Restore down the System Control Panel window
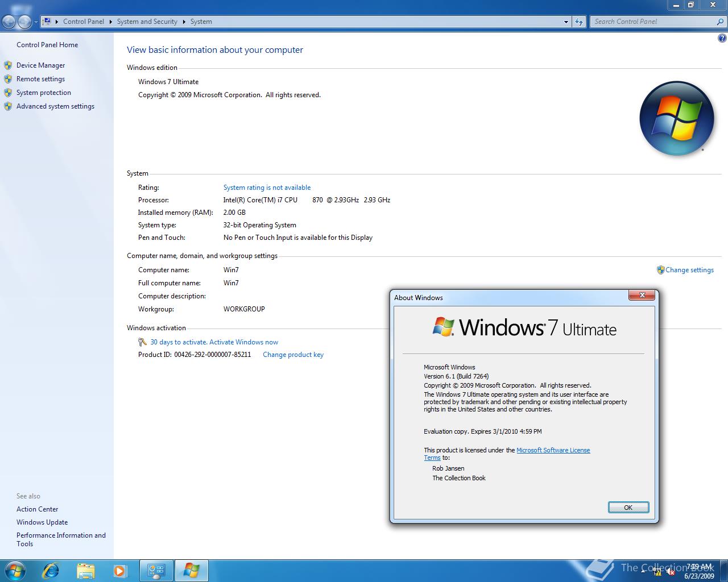This screenshot has width=728, height=582. coord(691,5)
